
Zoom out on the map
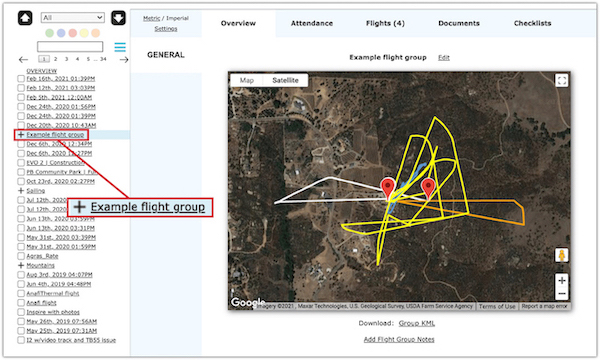pyautogui.click(x=561, y=293)
